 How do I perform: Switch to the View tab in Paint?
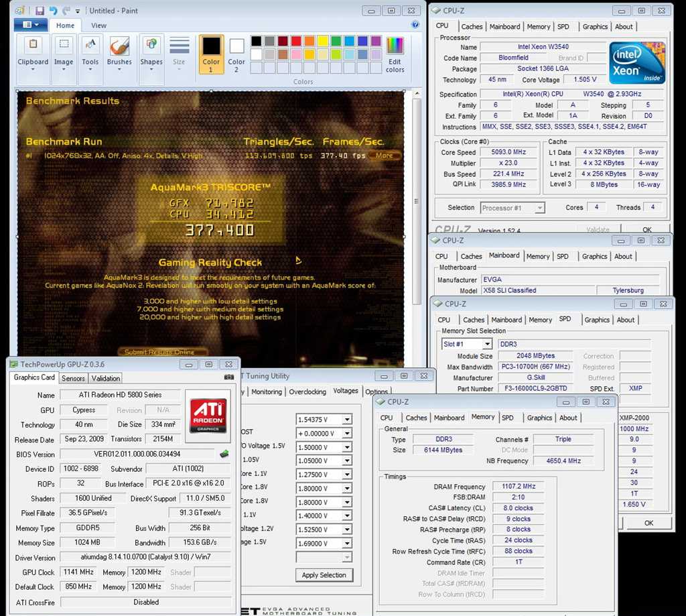99,25
